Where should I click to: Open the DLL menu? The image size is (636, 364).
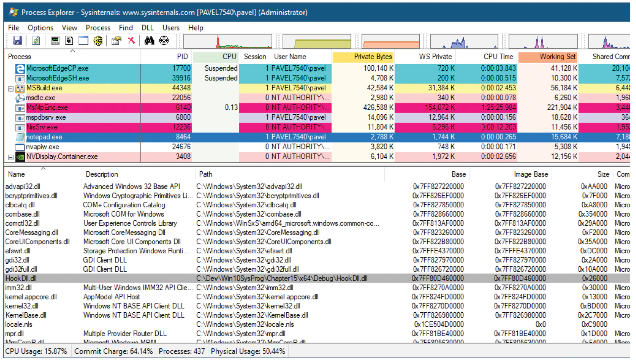click(147, 28)
